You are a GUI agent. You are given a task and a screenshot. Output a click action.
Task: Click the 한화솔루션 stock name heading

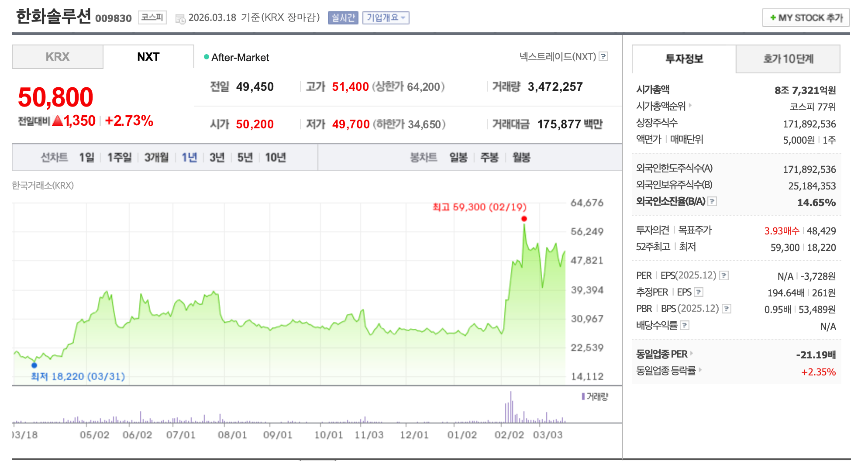[54, 16]
